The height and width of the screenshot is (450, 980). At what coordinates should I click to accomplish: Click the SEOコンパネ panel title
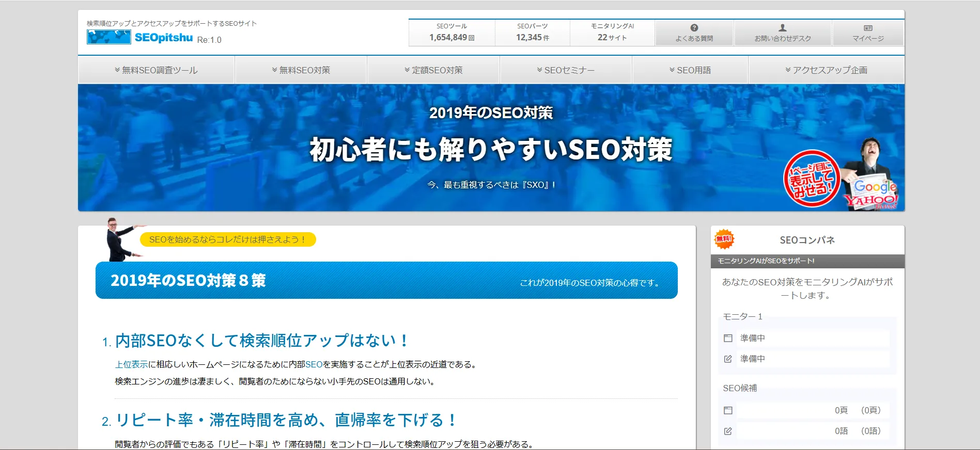807,240
